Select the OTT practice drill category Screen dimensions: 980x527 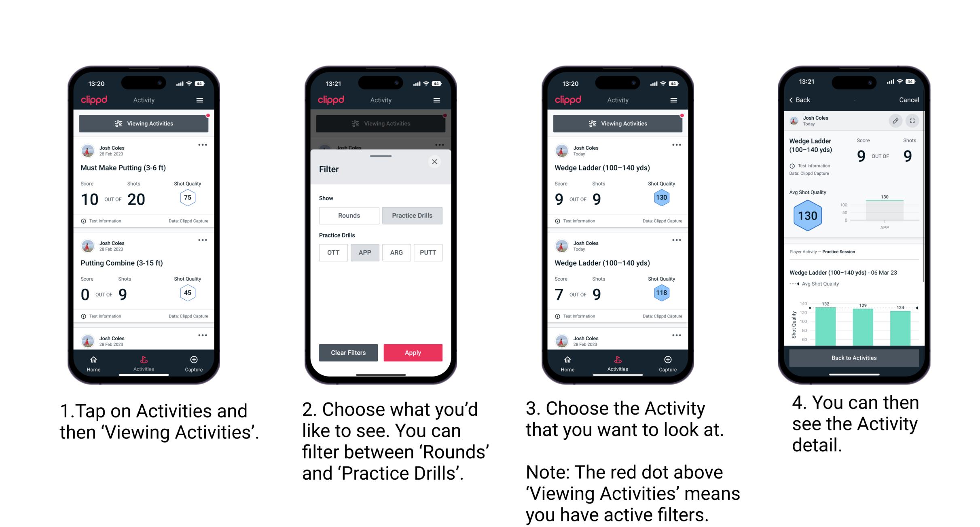[332, 252]
